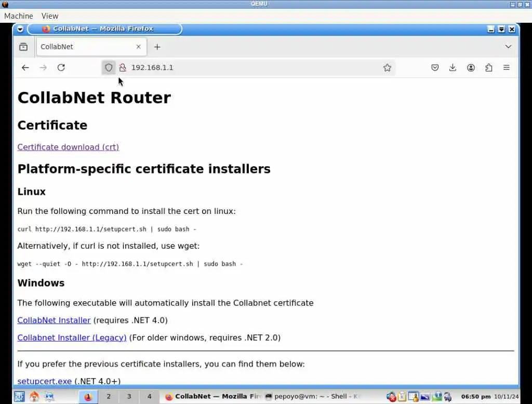The width and height of the screenshot is (532, 404).
Task: Click the Windows section heading
Action: pos(41,283)
